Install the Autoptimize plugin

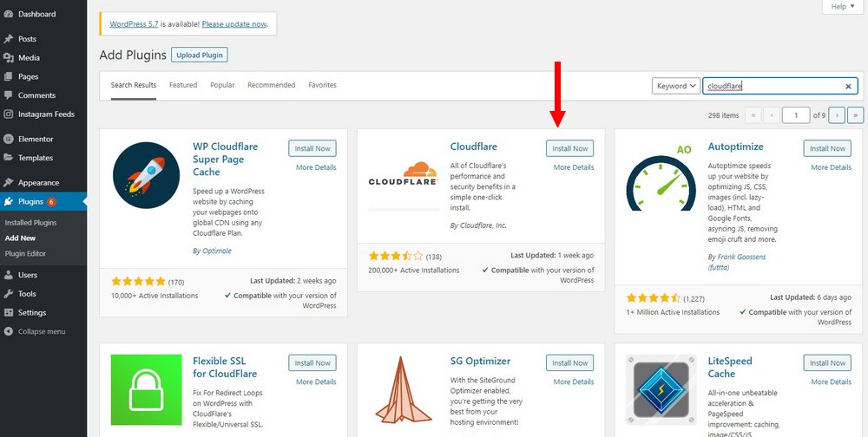(x=827, y=148)
